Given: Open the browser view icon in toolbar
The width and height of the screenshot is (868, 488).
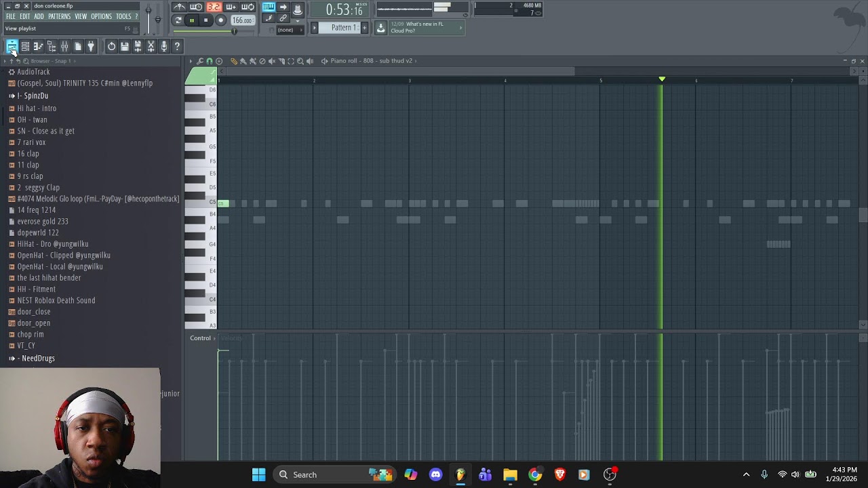Looking at the screenshot, I should tap(51, 46).
